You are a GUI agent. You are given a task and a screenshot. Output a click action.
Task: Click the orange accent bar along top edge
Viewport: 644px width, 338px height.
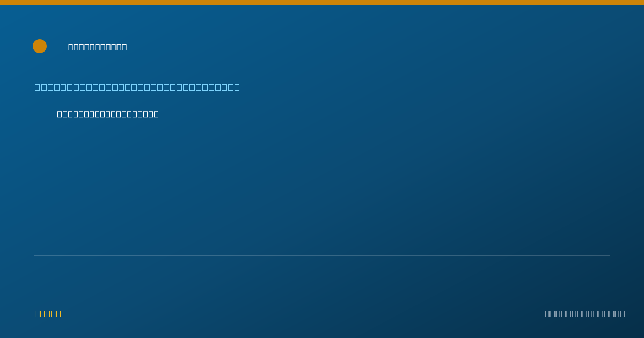pyautogui.click(x=322, y=3)
